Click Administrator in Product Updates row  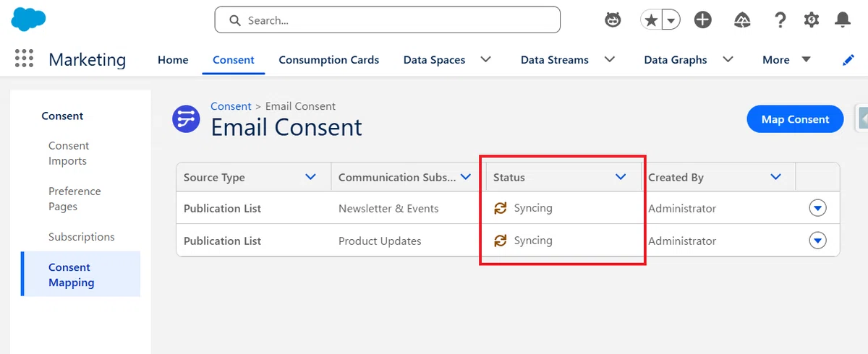(682, 241)
